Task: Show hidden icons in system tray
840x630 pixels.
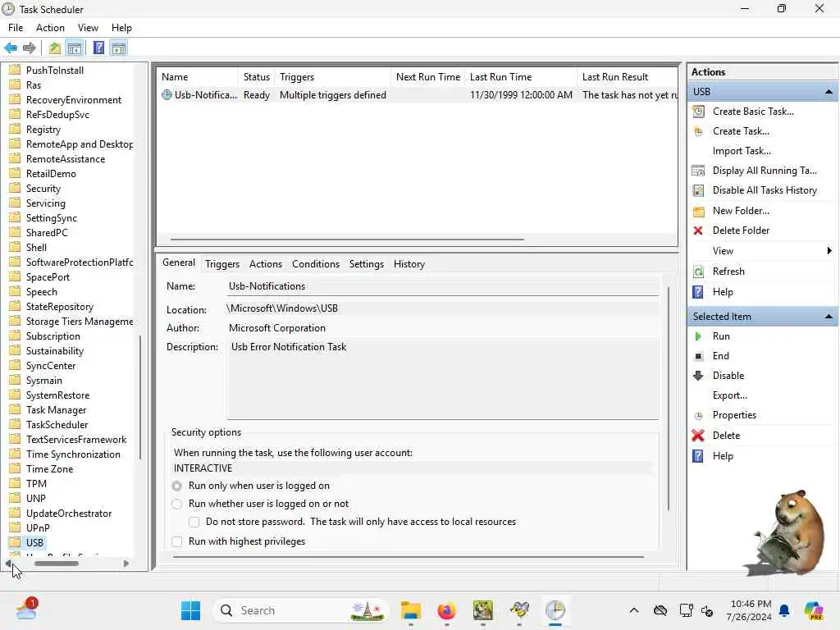Action: (634, 610)
